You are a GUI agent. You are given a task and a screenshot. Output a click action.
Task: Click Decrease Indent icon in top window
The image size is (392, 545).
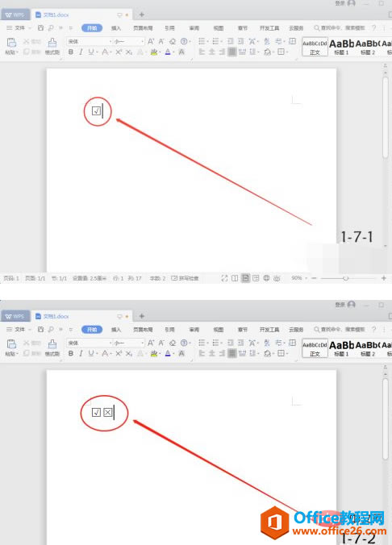tap(230, 41)
